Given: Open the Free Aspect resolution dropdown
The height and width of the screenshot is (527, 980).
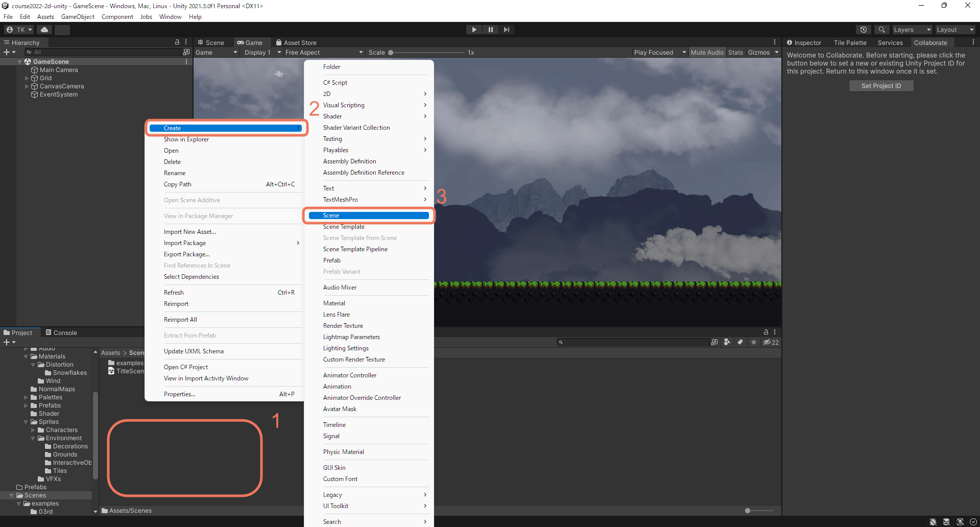Looking at the screenshot, I should tap(324, 52).
